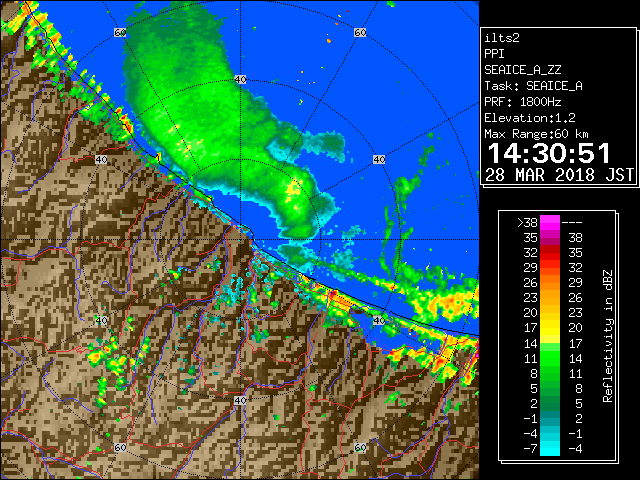The height and width of the screenshot is (480, 640).
Task: Click the 60 range label in the northwest
Action: [x=120, y=32]
